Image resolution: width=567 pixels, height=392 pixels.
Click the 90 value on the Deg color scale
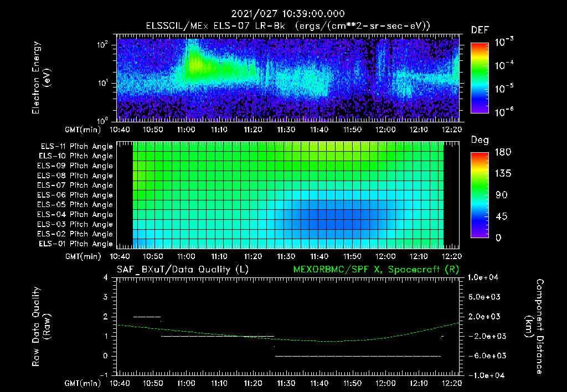[502, 195]
